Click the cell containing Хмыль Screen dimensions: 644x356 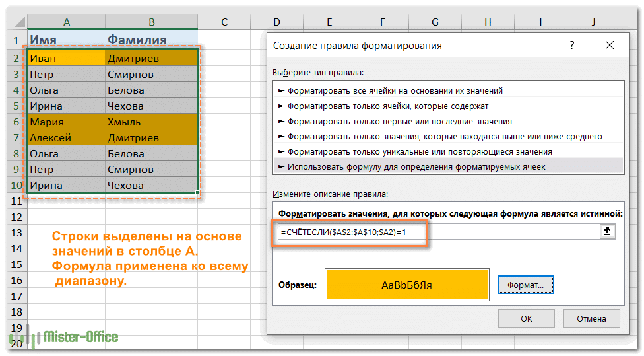click(150, 122)
